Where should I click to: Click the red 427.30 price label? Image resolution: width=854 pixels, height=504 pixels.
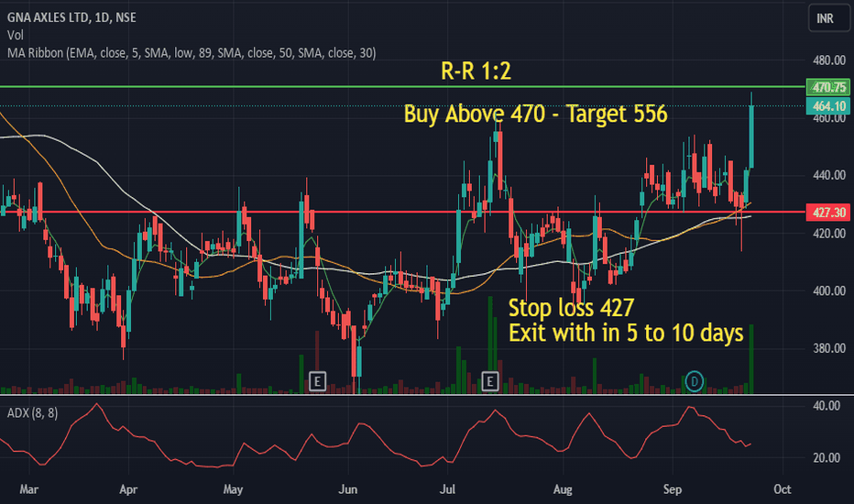pos(827,213)
